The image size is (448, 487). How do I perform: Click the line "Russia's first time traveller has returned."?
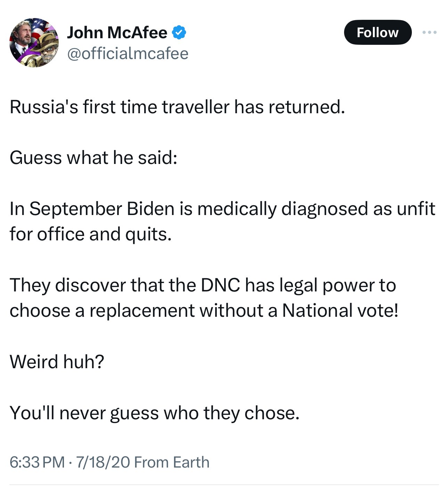tap(177, 107)
